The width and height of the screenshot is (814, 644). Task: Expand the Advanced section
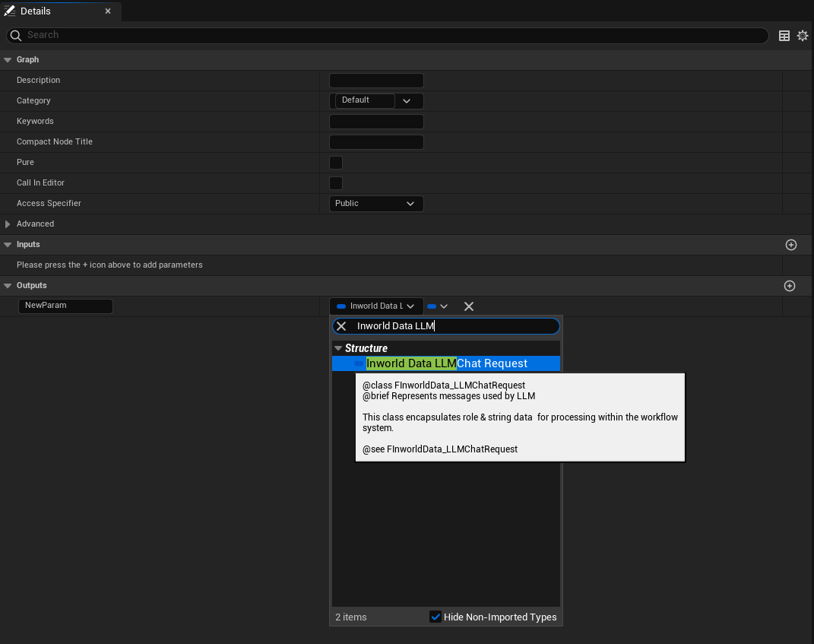pos(8,224)
